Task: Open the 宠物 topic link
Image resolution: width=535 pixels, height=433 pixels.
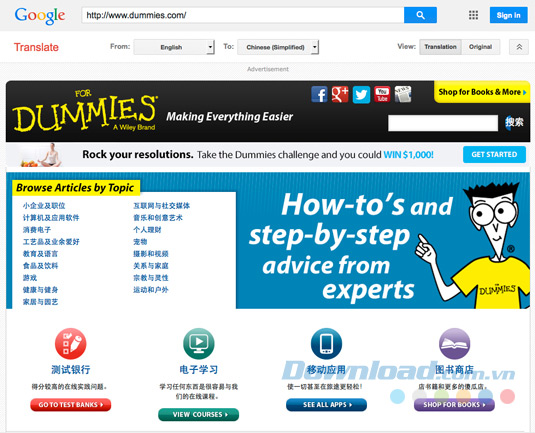Action: (140, 242)
